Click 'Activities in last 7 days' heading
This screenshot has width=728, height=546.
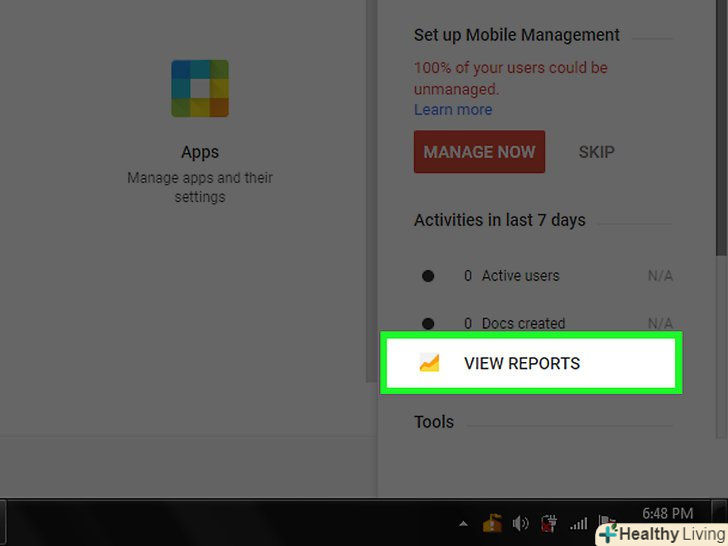[500, 220]
